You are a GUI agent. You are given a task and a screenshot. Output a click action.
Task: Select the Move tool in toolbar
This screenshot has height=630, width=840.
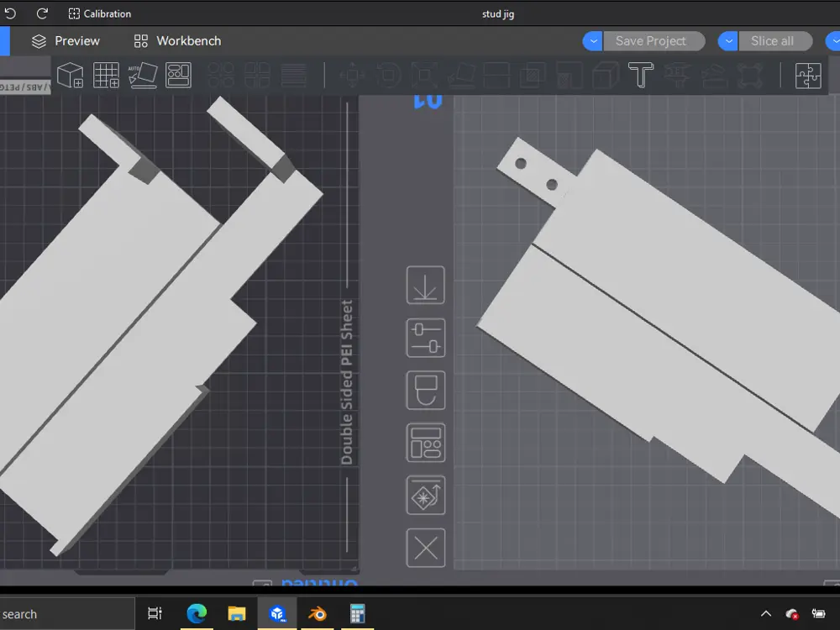[353, 75]
